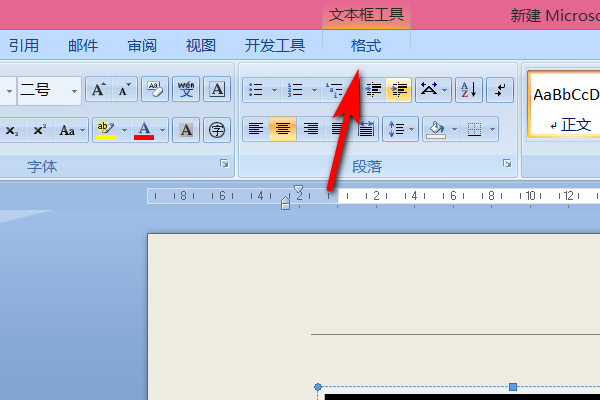This screenshot has height=400, width=600.
Task: Align text left
Action: pos(256,129)
